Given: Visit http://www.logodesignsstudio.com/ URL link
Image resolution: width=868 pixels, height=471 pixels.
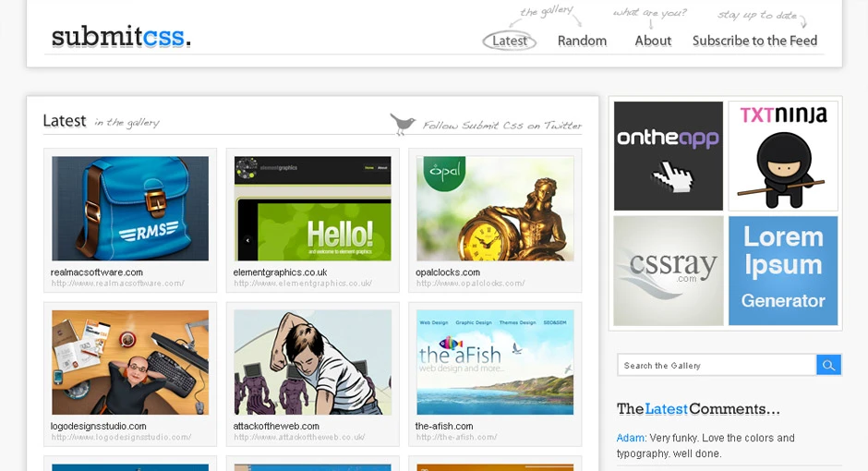Looking at the screenshot, I should click(121, 437).
